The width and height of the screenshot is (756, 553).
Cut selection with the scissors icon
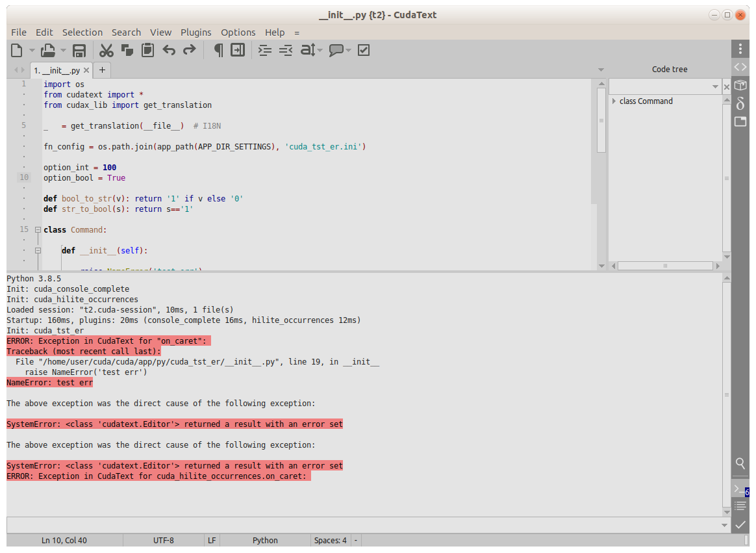106,50
